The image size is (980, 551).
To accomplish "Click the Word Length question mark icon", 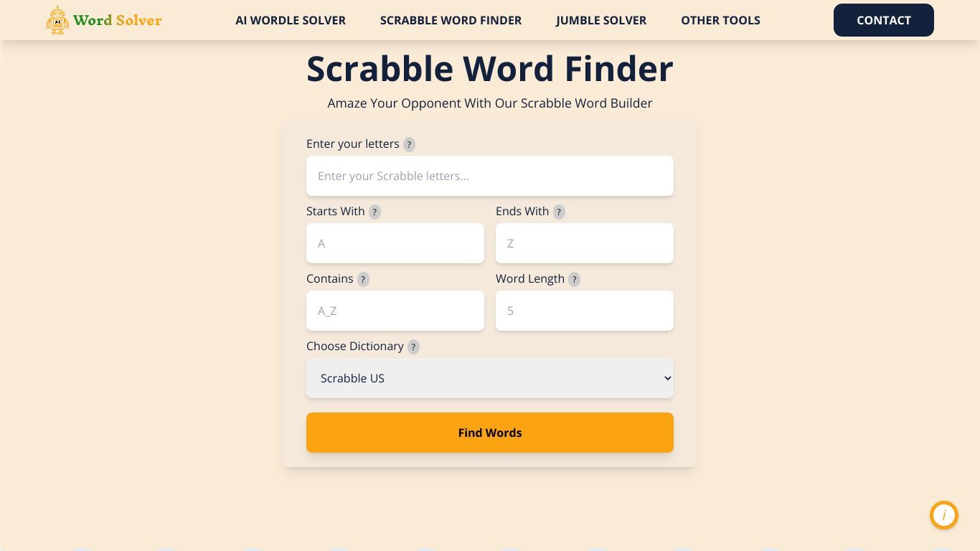I will pos(574,279).
